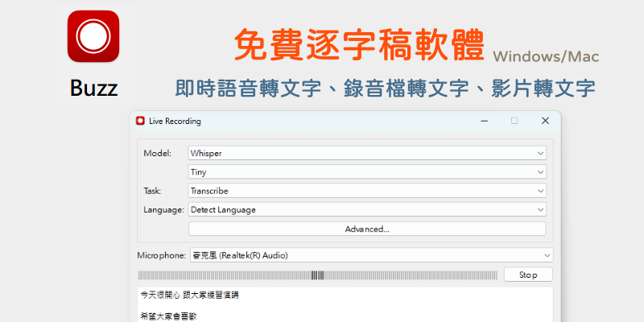Open the Language dropdown showing Detect Language
Viewport: 644px width, 322px height.
pos(367,210)
